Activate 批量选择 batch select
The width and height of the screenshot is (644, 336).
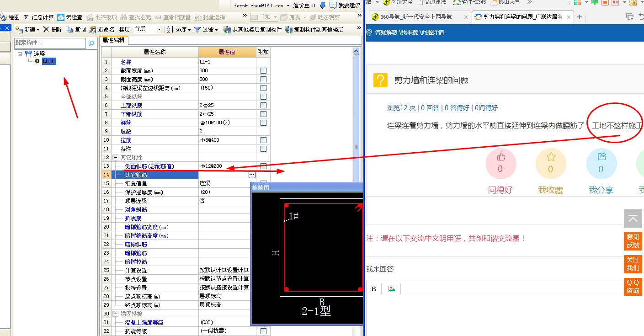(210, 17)
